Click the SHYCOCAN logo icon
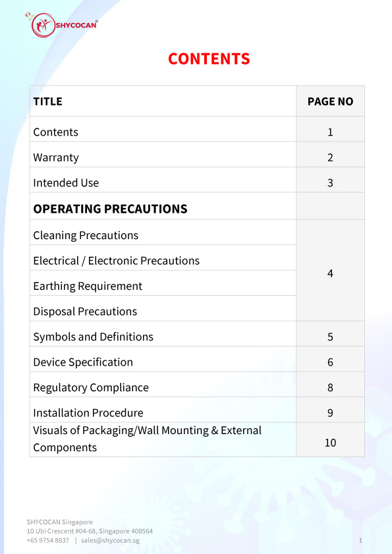 pos(43,25)
